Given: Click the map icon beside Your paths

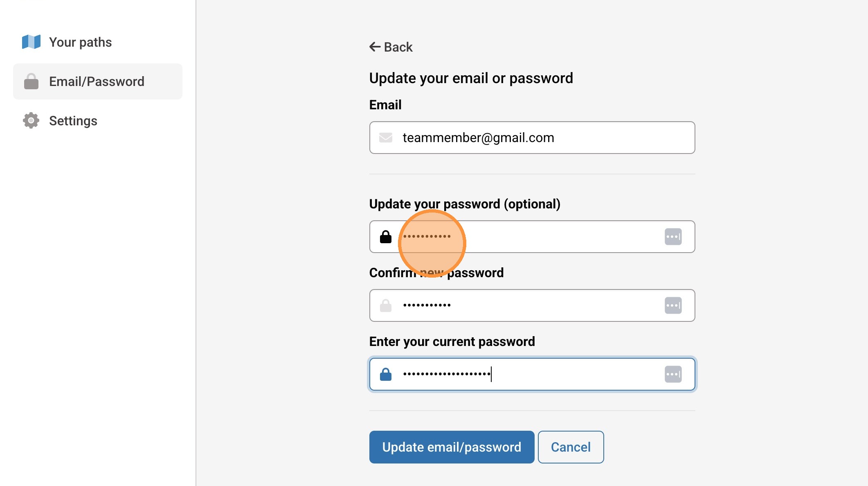Looking at the screenshot, I should [31, 42].
